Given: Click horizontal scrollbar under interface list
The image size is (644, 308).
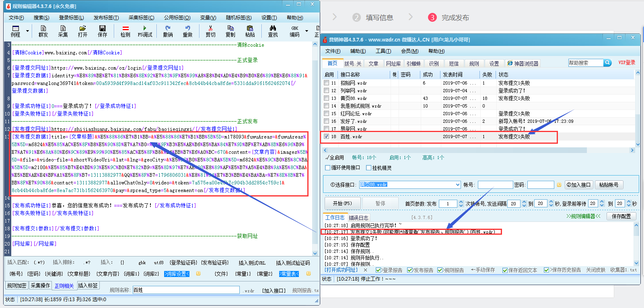Looking at the screenshot, I should click(x=479, y=150).
